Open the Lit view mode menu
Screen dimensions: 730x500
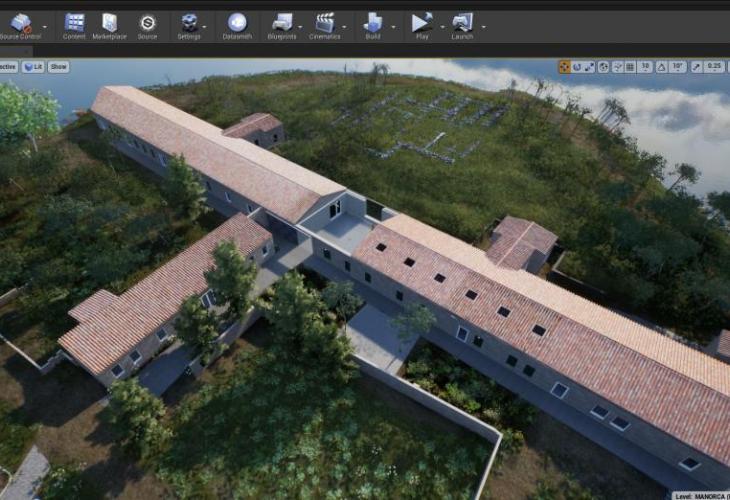pos(32,67)
